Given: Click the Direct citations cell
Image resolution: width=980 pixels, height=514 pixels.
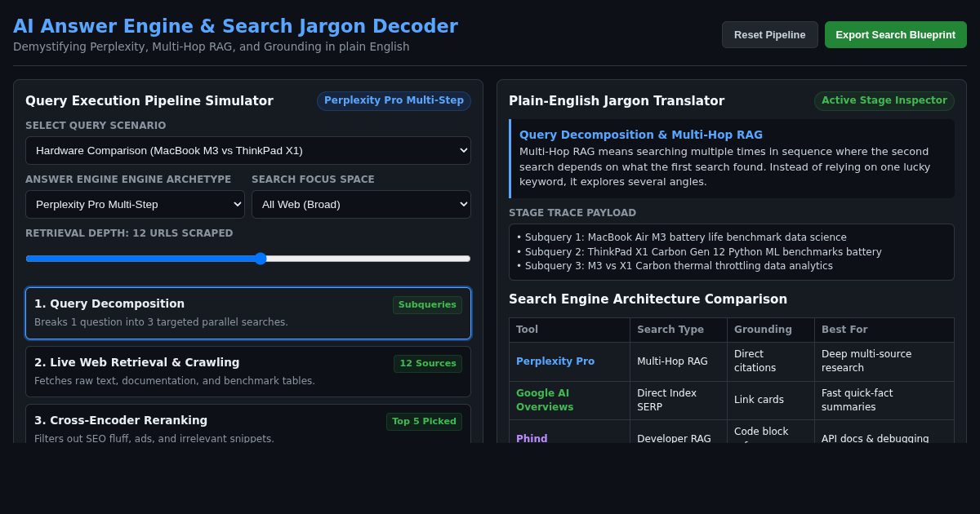Looking at the screenshot, I should [x=771, y=361].
